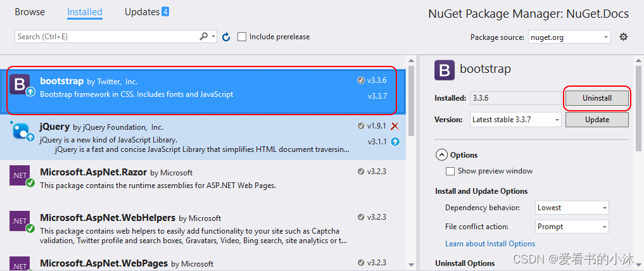Click the Uninstall button
644x271 pixels.
(597, 98)
